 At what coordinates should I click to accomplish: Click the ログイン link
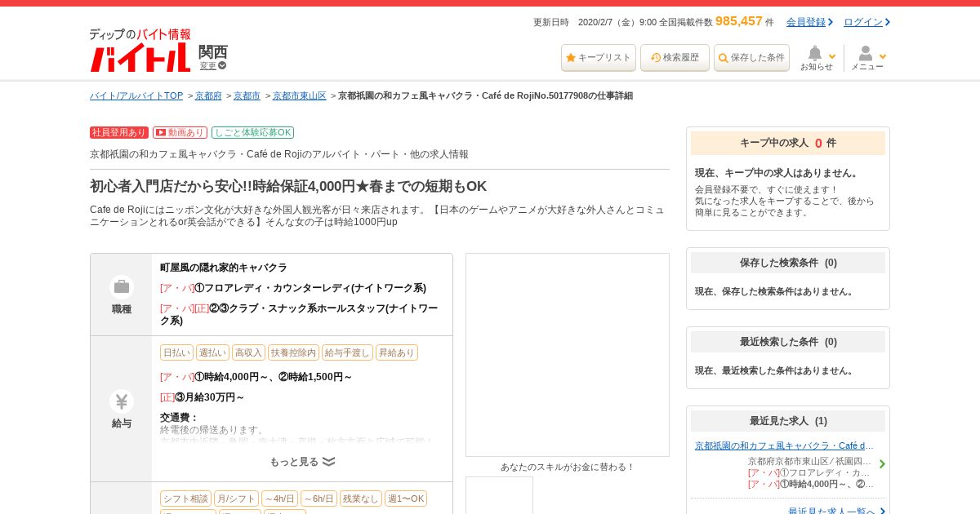pos(866,22)
